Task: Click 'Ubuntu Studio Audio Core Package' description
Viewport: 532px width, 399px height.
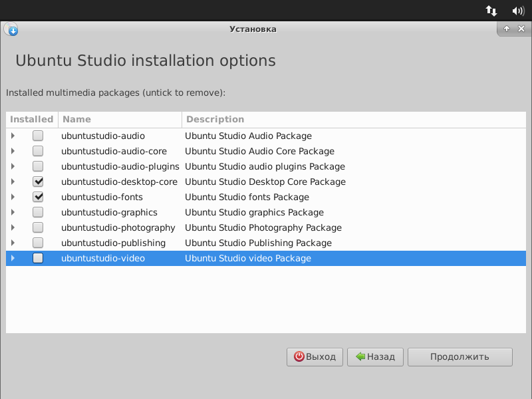Action: click(259, 151)
